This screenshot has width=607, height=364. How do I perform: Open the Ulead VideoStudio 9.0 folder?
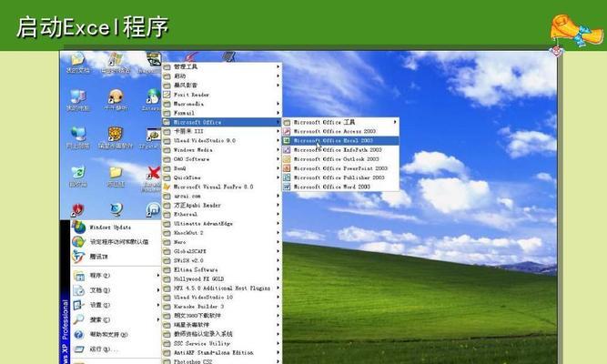click(222, 140)
